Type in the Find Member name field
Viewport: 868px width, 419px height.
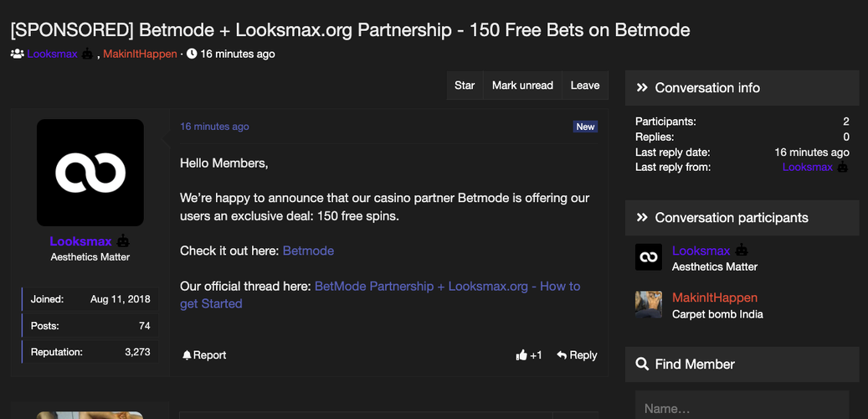tap(742, 408)
